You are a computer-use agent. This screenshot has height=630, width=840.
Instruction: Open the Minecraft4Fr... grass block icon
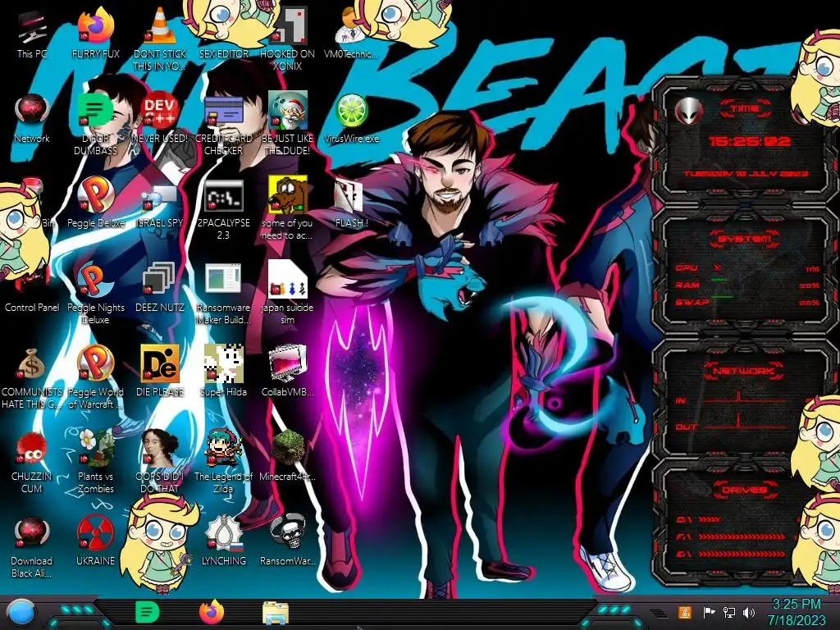[288, 456]
